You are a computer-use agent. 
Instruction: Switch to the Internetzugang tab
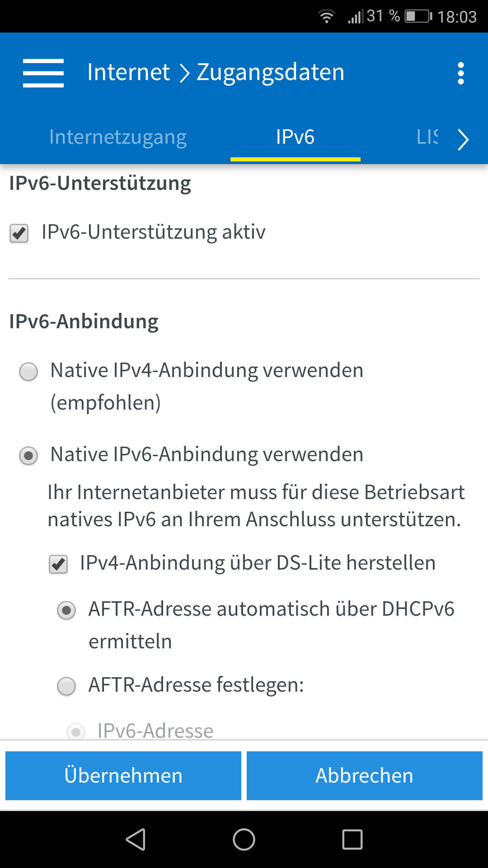click(118, 137)
